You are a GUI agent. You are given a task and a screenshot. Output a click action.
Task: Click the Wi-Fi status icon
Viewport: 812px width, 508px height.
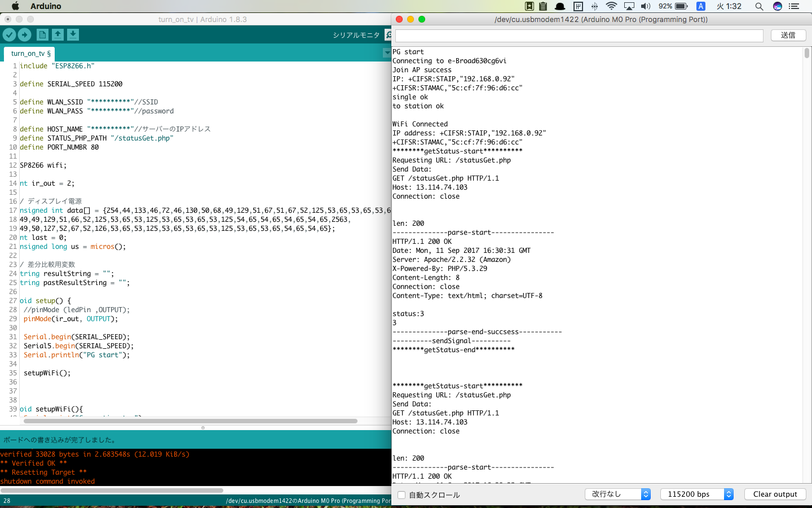coord(611,6)
